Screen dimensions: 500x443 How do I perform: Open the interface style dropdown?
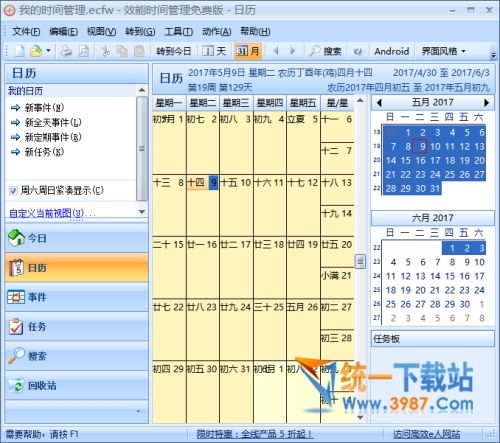pos(443,51)
